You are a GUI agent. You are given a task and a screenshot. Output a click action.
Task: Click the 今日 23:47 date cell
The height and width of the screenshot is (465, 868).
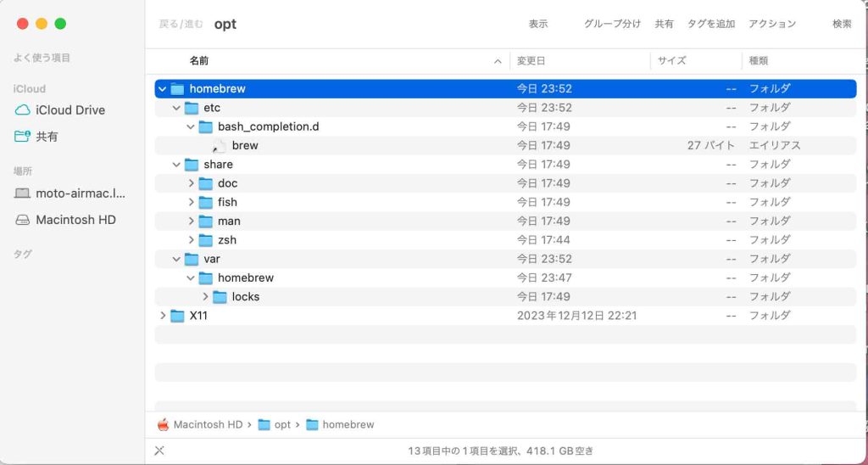point(544,277)
